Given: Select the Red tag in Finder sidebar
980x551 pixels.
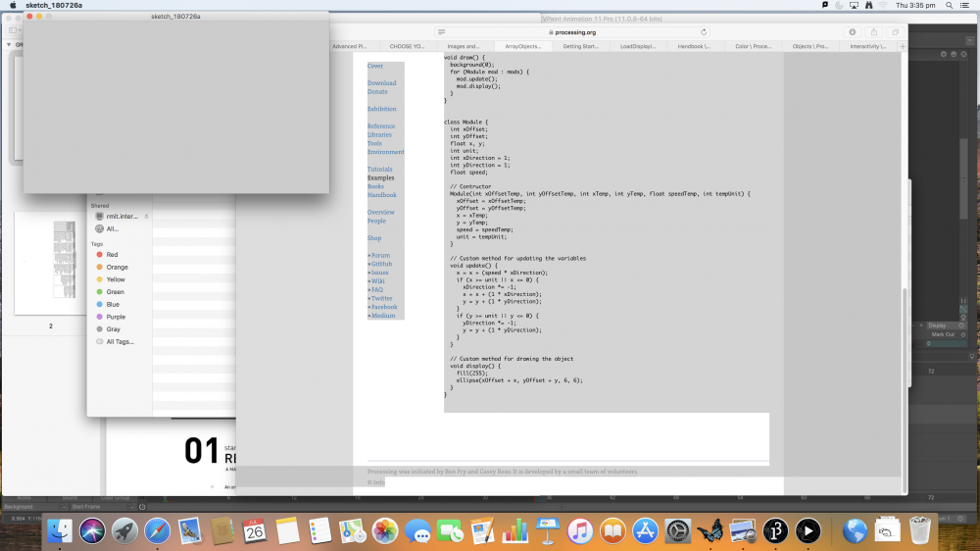Looking at the screenshot, I should [x=112, y=255].
